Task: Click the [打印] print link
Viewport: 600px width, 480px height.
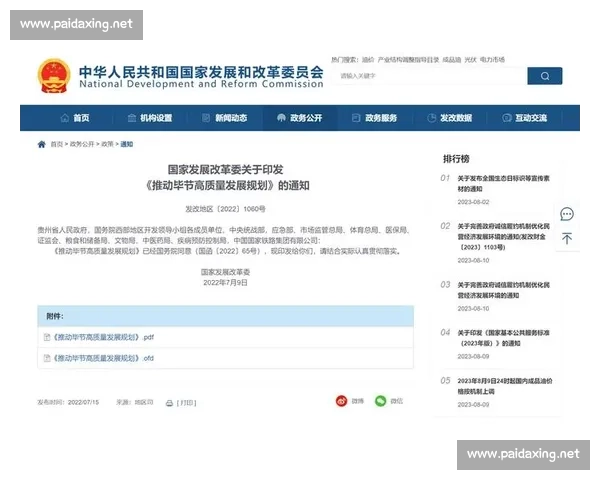Action: [x=186, y=403]
